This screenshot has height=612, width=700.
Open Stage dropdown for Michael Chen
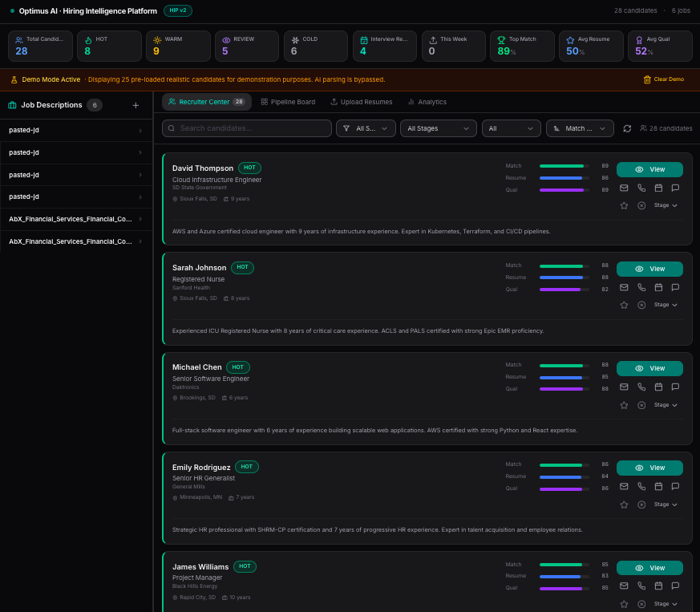click(666, 405)
